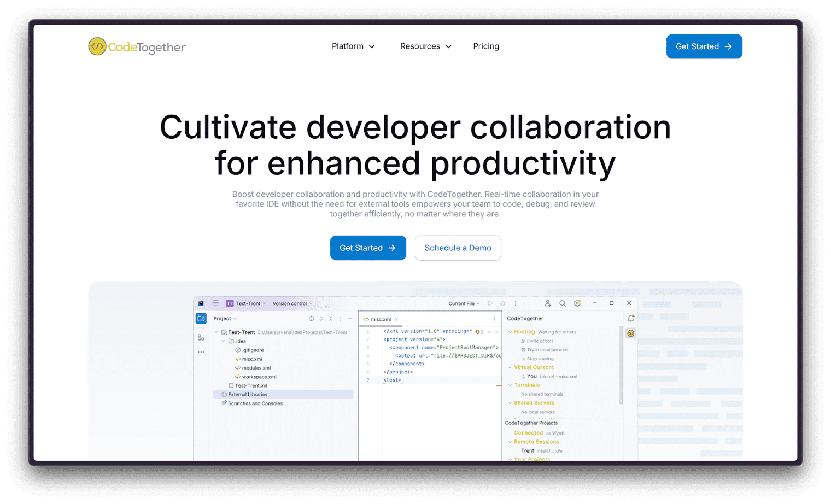This screenshot has width=831, height=504.
Task: Click the hero Get Started button
Action: coord(368,248)
